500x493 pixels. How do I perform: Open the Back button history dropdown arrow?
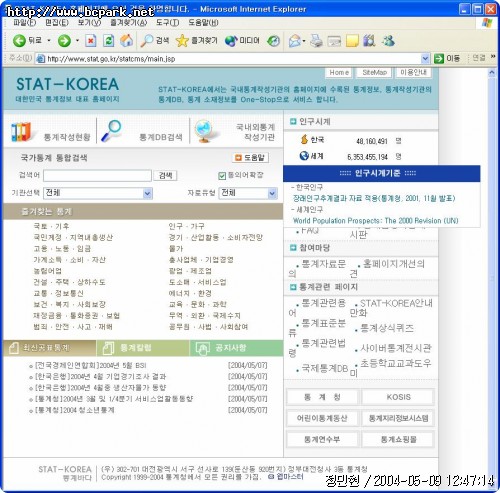pyautogui.click(x=49, y=41)
